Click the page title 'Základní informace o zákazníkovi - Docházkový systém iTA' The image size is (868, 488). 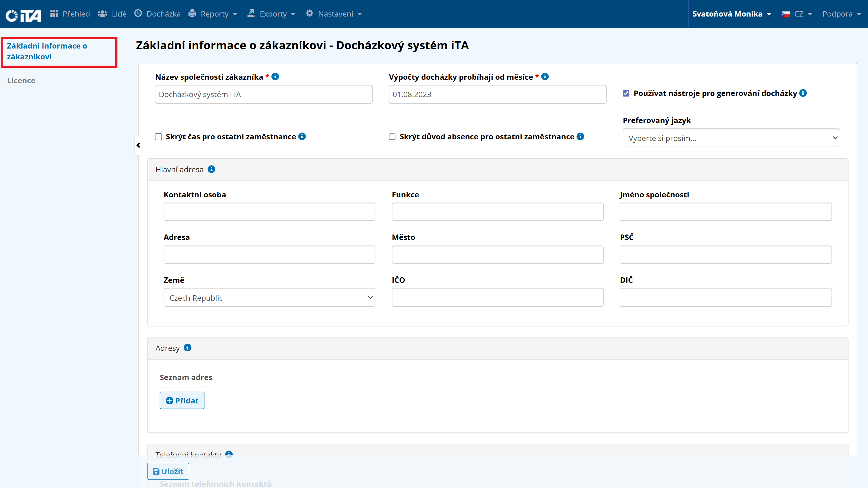pyautogui.click(x=302, y=46)
